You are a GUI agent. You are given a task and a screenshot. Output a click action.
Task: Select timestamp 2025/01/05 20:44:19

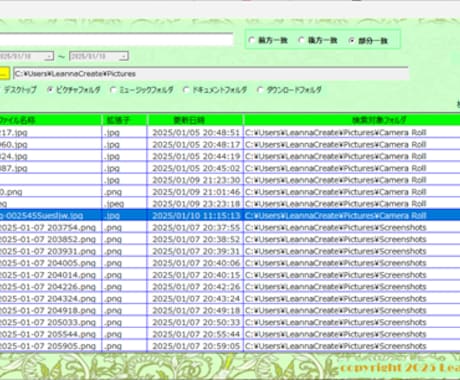coord(196,156)
